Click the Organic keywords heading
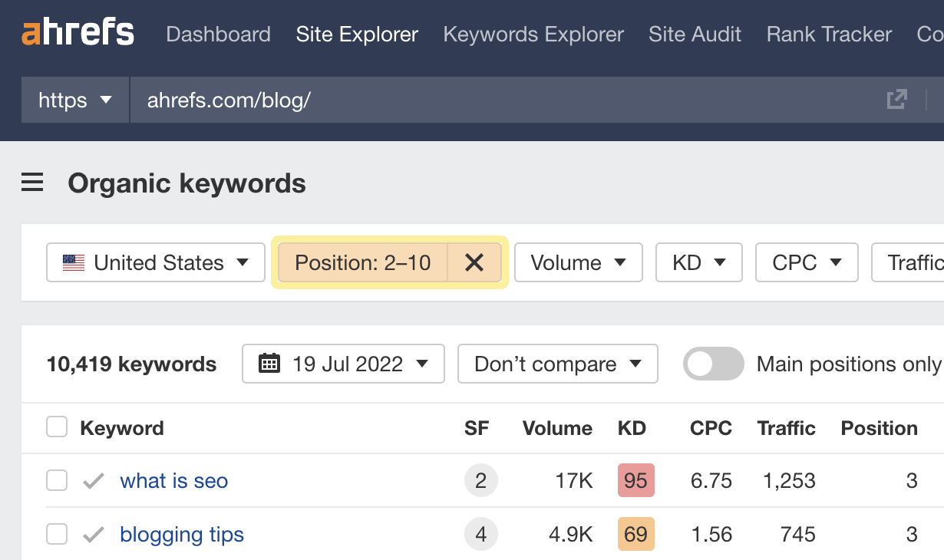The width and height of the screenshot is (944, 560). coord(186,183)
